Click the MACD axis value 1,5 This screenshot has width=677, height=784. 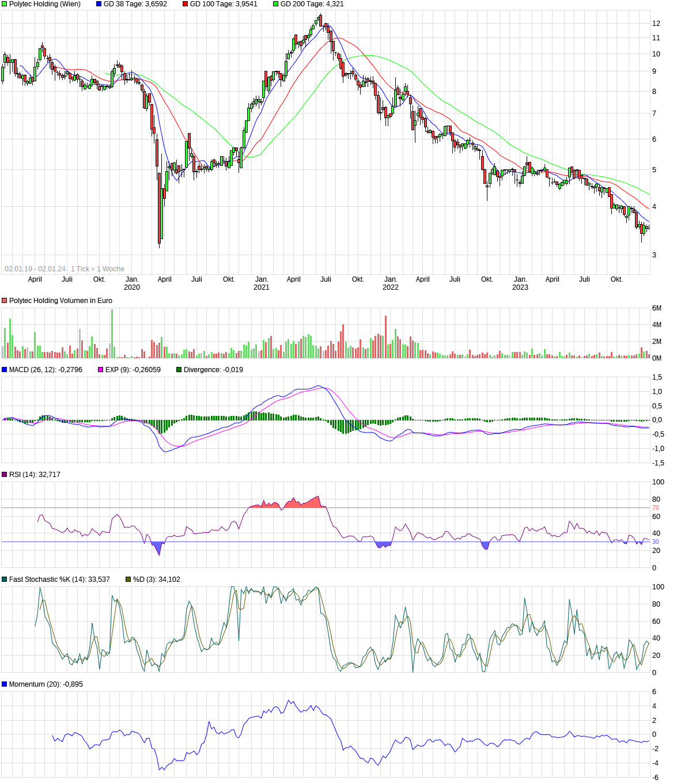pos(657,377)
